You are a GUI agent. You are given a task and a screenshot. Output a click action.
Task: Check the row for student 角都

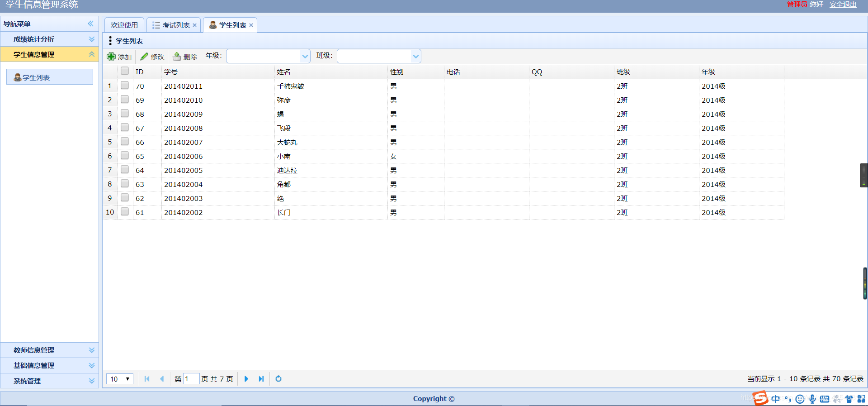(125, 184)
